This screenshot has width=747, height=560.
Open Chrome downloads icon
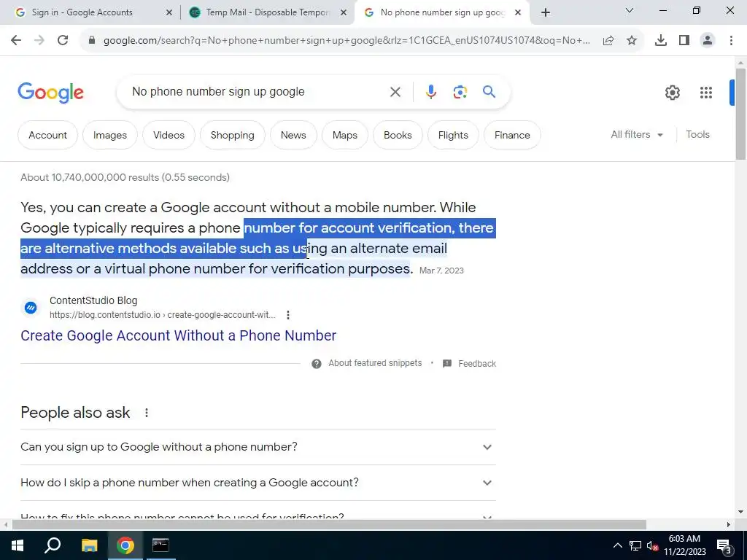(661, 41)
